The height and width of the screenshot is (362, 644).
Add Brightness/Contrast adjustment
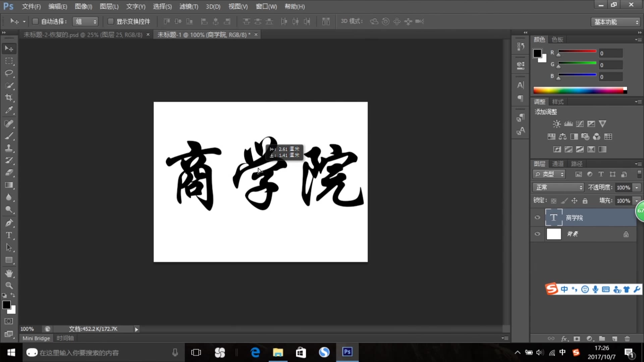[x=557, y=124]
